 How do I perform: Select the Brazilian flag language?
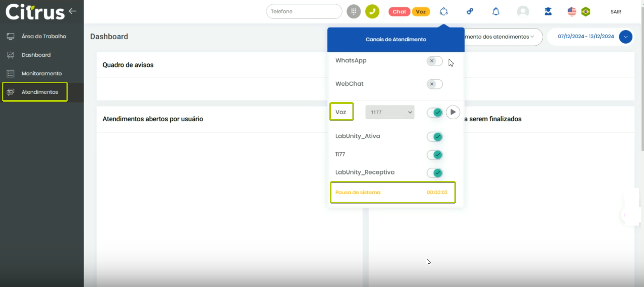coord(586,12)
